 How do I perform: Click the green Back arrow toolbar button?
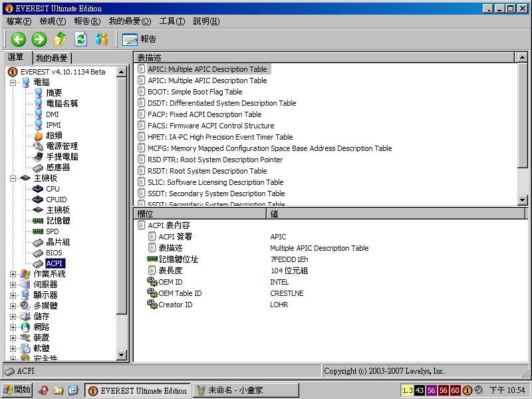coord(19,39)
